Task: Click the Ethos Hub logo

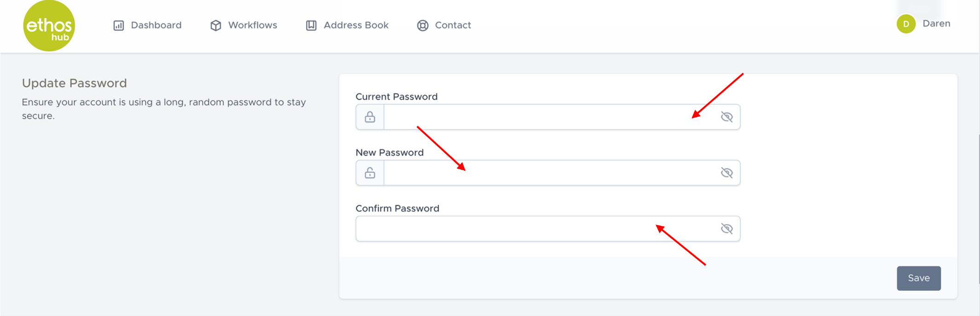Action: tap(49, 26)
